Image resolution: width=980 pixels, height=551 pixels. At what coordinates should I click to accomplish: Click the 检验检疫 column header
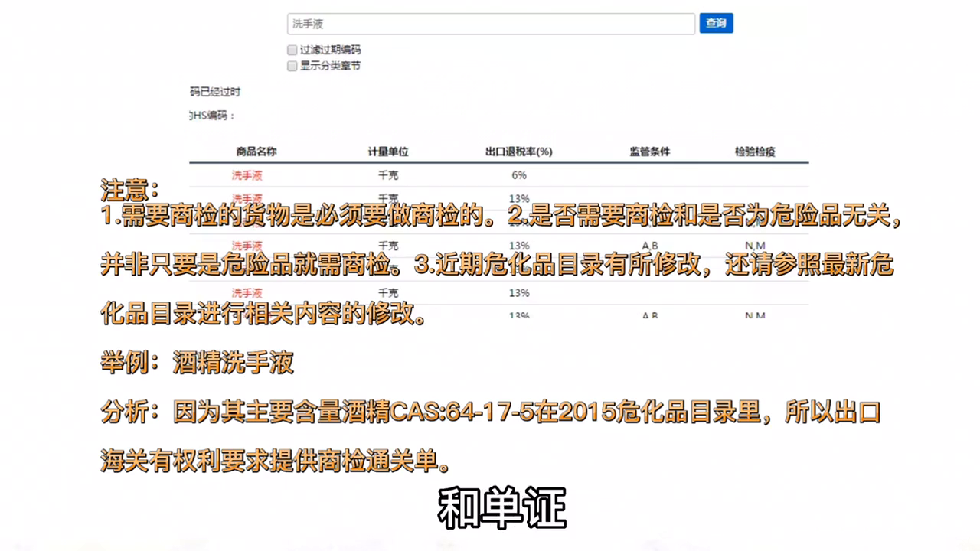pos(755,152)
